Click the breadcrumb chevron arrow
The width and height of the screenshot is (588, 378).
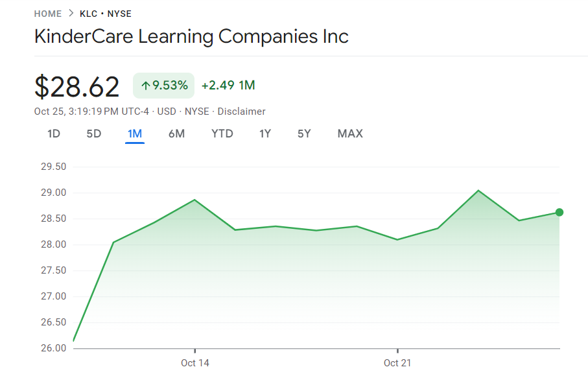71,14
